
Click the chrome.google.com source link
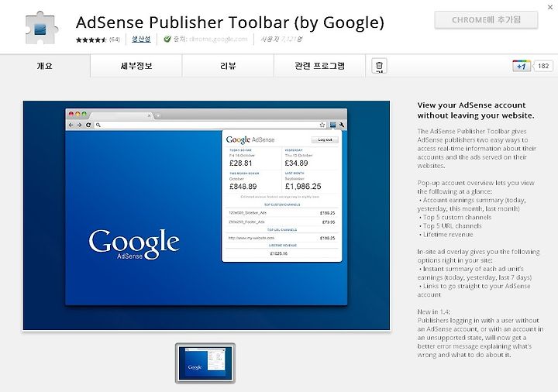[218, 40]
